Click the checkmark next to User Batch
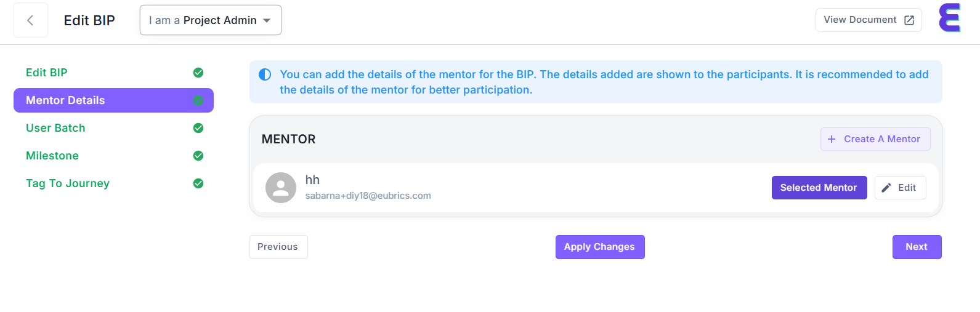The height and width of the screenshot is (312, 980). pyautogui.click(x=198, y=128)
